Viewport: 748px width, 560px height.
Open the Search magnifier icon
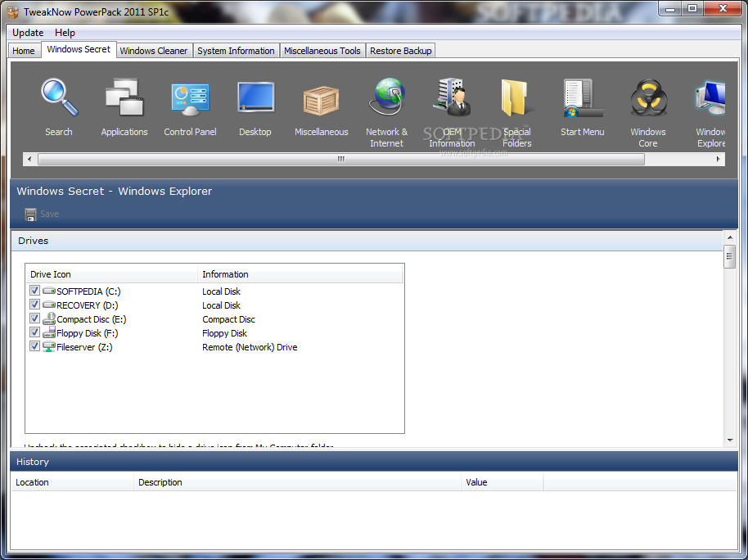tap(59, 97)
